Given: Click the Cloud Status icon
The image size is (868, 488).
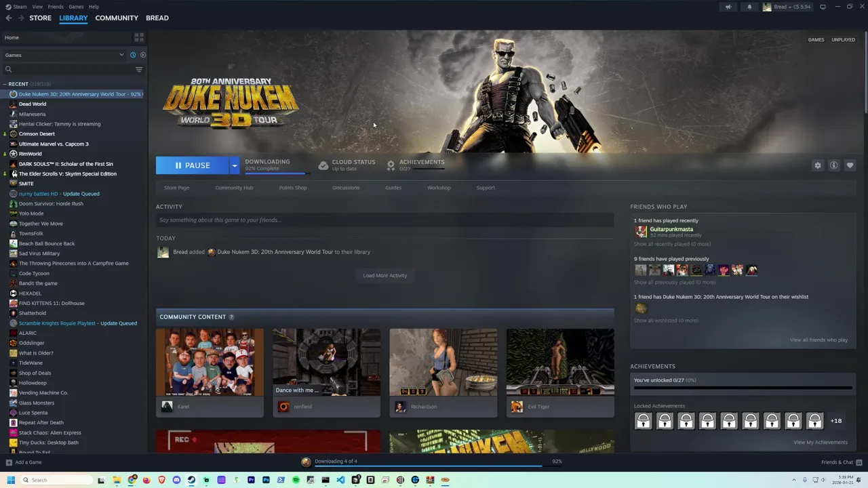Looking at the screenshot, I should click(x=323, y=165).
